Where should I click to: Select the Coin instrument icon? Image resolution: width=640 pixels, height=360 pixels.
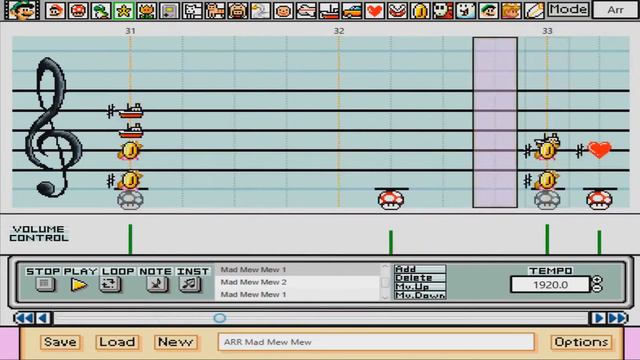(420, 10)
